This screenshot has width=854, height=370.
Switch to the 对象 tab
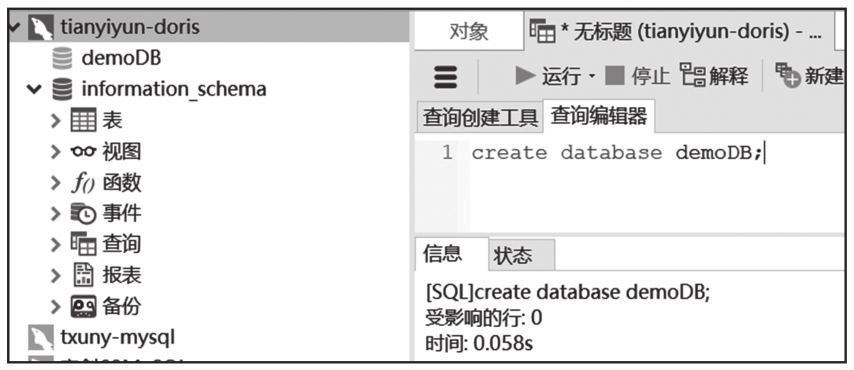pos(468,32)
